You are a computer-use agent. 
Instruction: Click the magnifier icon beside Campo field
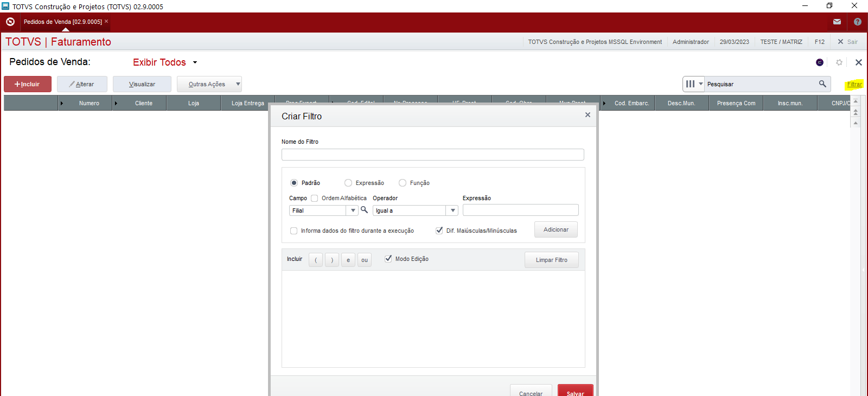click(x=365, y=210)
